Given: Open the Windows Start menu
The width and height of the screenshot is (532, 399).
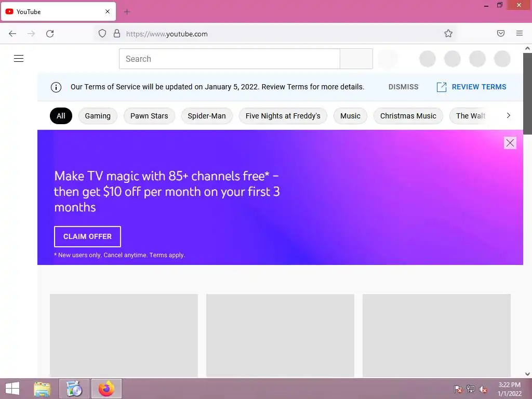Looking at the screenshot, I should click(12, 389).
